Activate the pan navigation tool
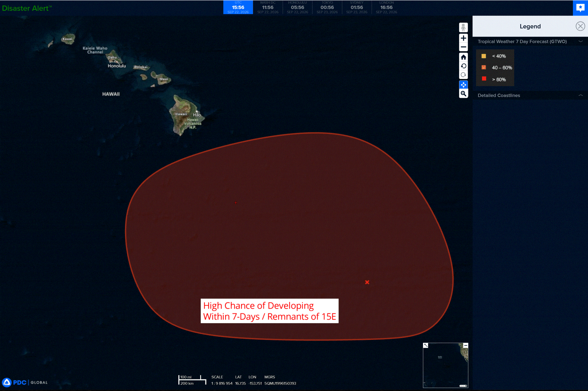The image size is (588, 391). click(463, 85)
